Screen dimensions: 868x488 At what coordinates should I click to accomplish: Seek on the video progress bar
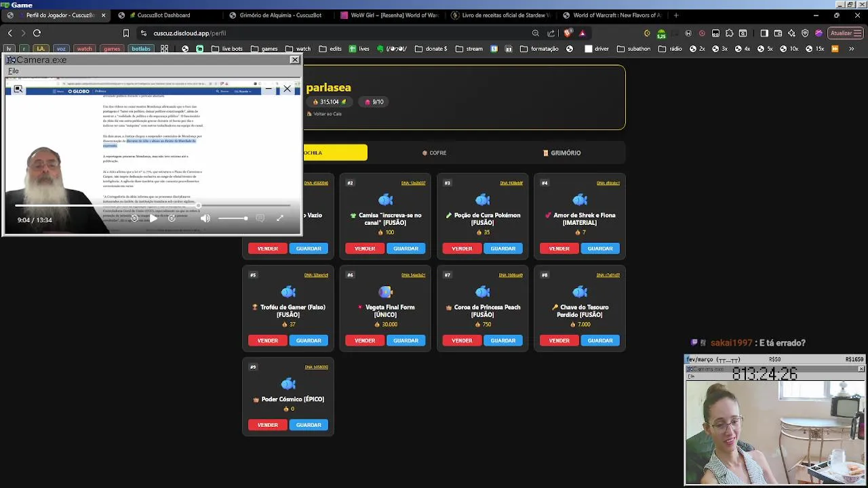153,205
